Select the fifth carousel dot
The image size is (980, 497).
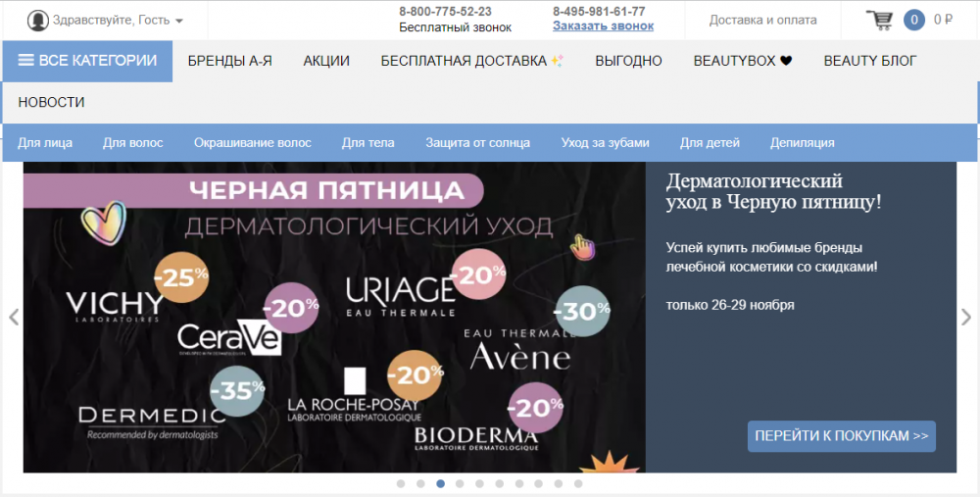pyautogui.click(x=479, y=483)
